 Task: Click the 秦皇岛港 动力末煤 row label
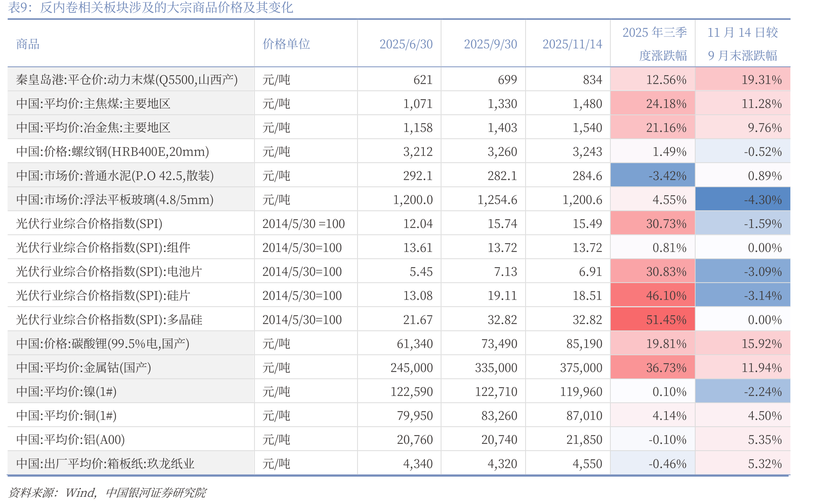127,79
